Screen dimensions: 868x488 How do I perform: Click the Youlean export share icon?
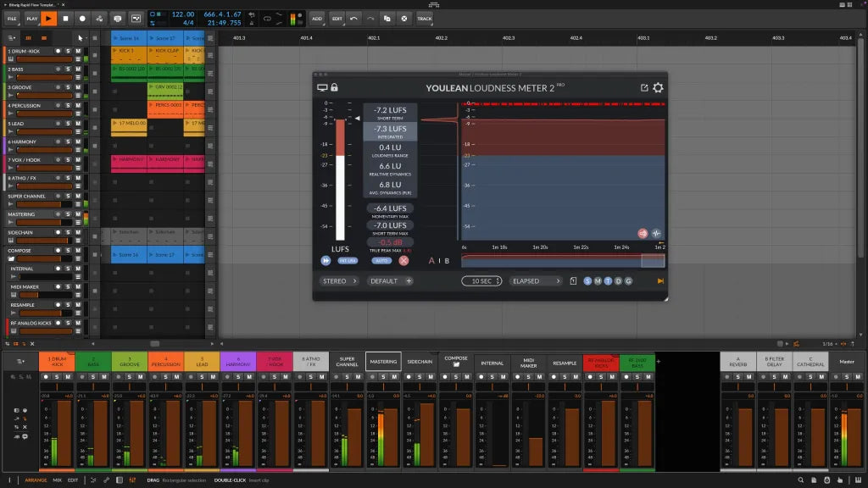[644, 87]
